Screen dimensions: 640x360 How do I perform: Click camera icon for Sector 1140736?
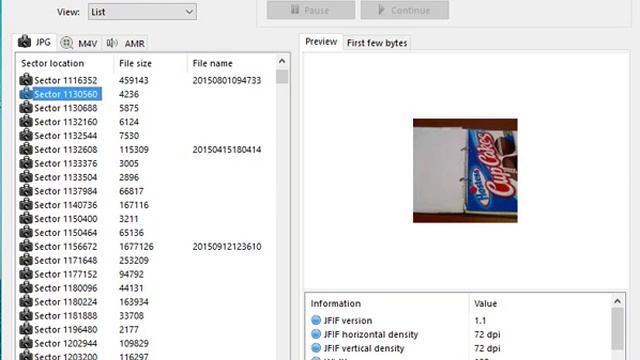pos(26,204)
